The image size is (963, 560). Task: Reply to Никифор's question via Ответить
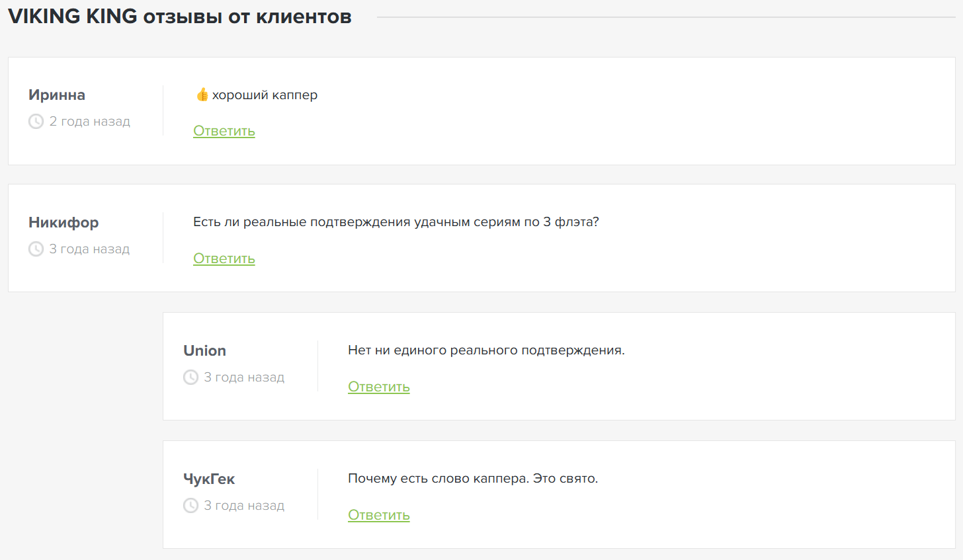tap(224, 259)
